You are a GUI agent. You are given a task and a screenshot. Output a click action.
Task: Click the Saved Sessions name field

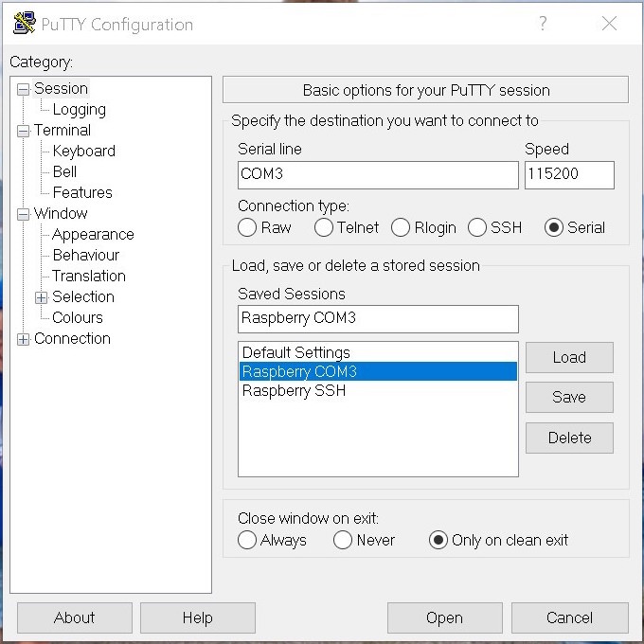click(378, 319)
